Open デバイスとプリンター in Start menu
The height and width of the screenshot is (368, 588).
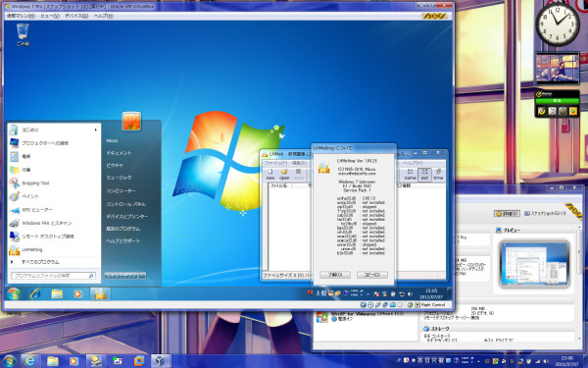tap(127, 216)
